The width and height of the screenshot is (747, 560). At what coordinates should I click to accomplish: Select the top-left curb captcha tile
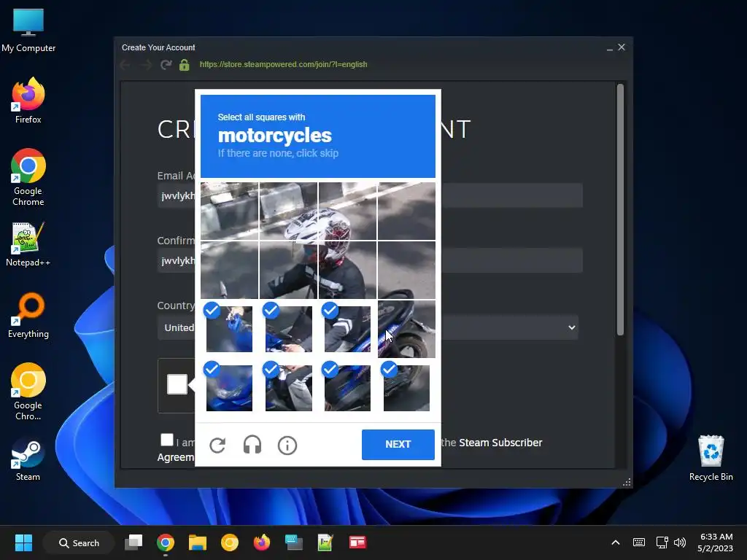229,211
